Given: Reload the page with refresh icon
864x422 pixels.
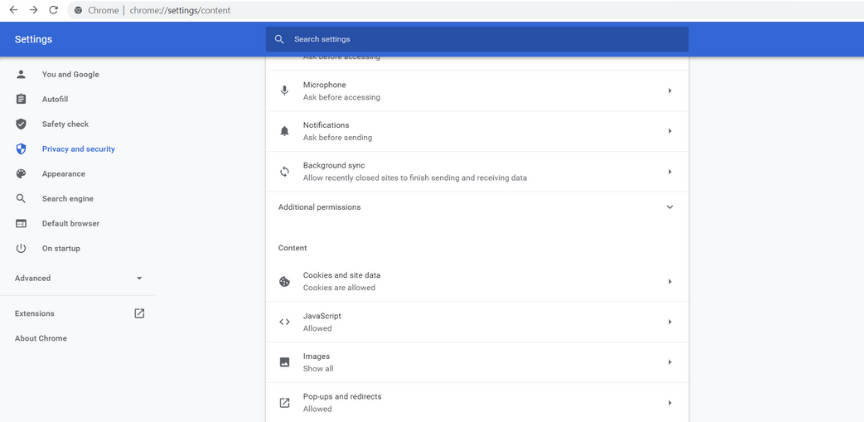Looking at the screenshot, I should (54, 10).
